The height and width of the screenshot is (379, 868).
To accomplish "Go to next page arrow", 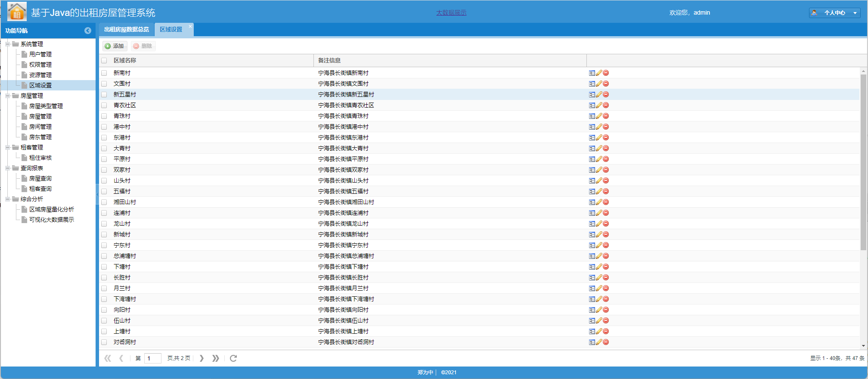I will (201, 358).
